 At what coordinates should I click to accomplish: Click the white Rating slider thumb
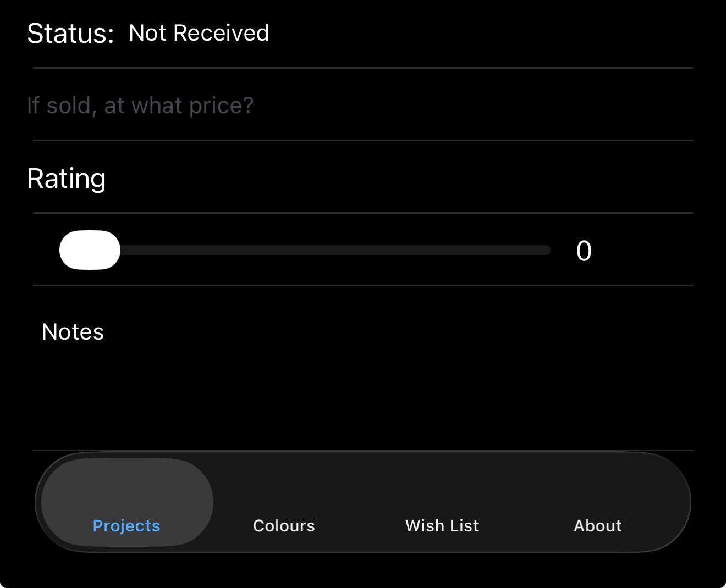90,250
